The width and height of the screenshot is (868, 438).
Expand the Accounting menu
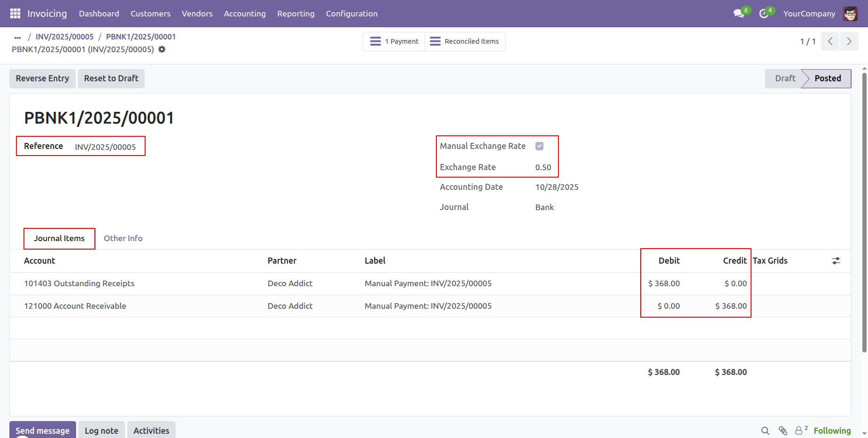tap(245, 14)
